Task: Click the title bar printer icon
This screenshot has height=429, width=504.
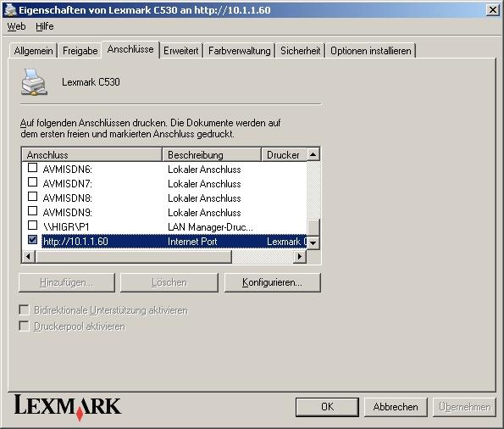Action: tap(11, 9)
